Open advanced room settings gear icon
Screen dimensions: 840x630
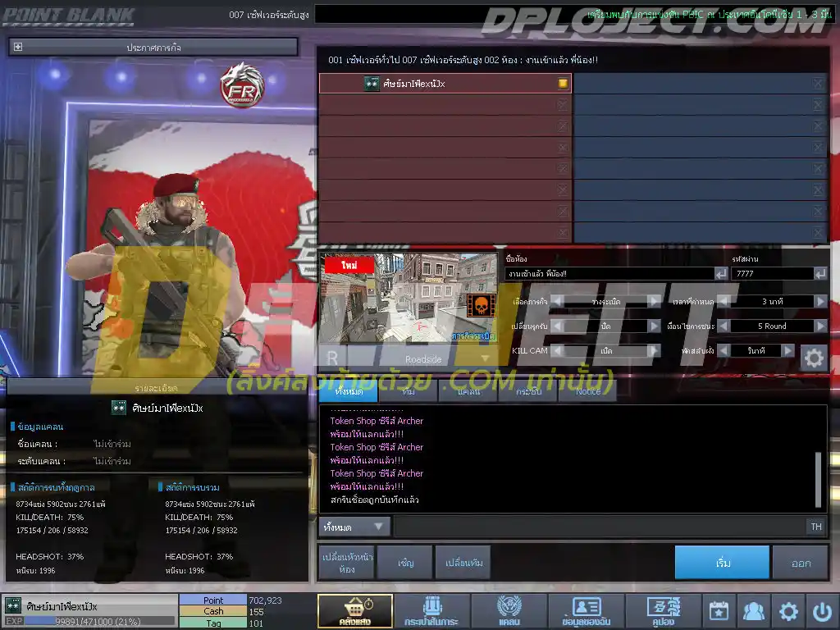(814, 358)
